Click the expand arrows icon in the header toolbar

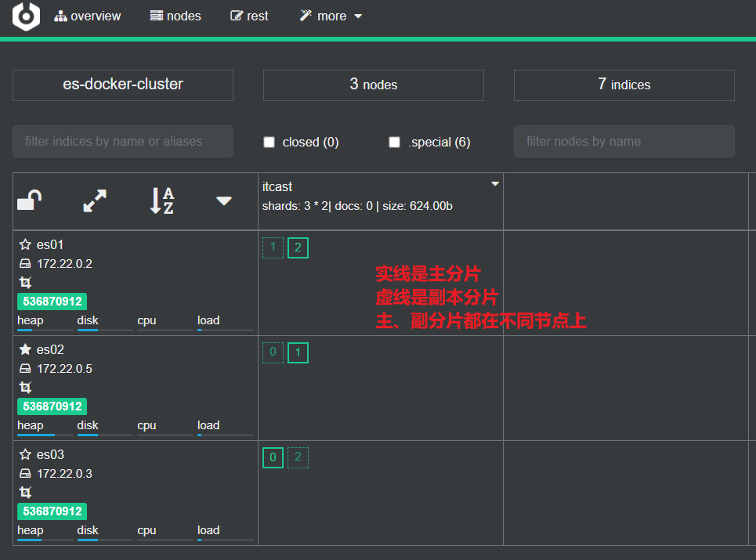[94, 201]
